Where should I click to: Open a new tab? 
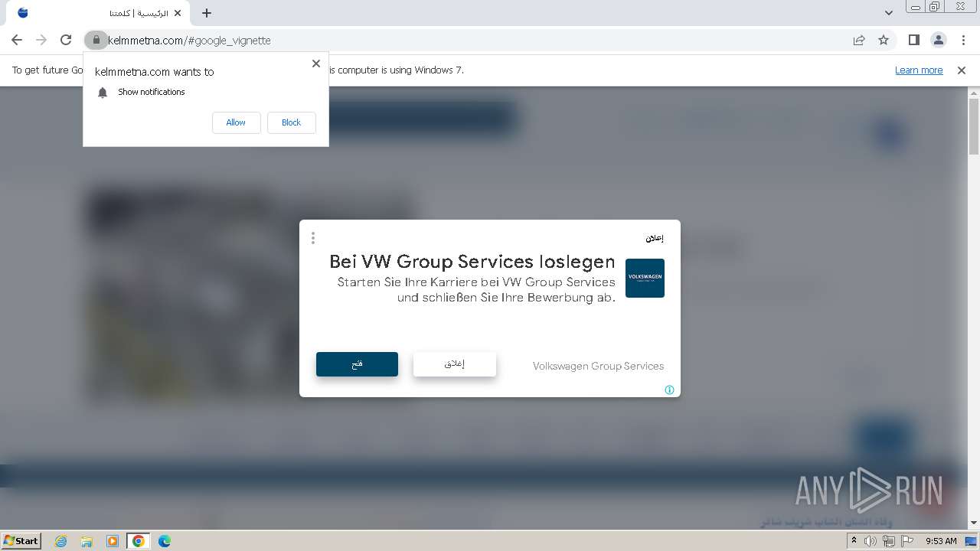tap(207, 13)
